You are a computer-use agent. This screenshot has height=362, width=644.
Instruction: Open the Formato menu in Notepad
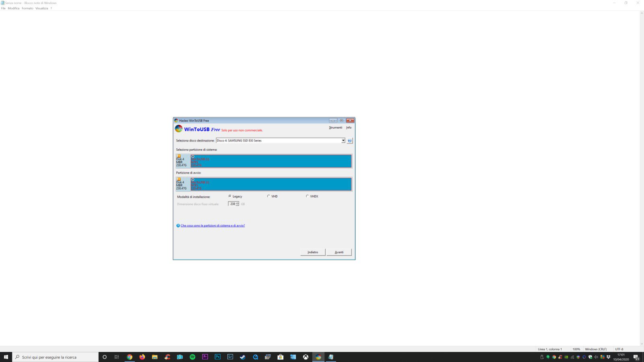tap(27, 8)
